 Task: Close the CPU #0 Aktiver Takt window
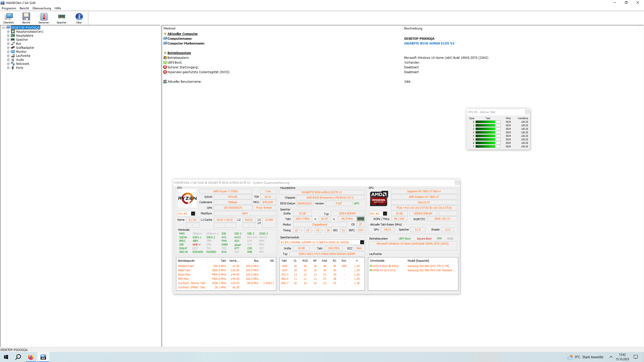point(527,112)
